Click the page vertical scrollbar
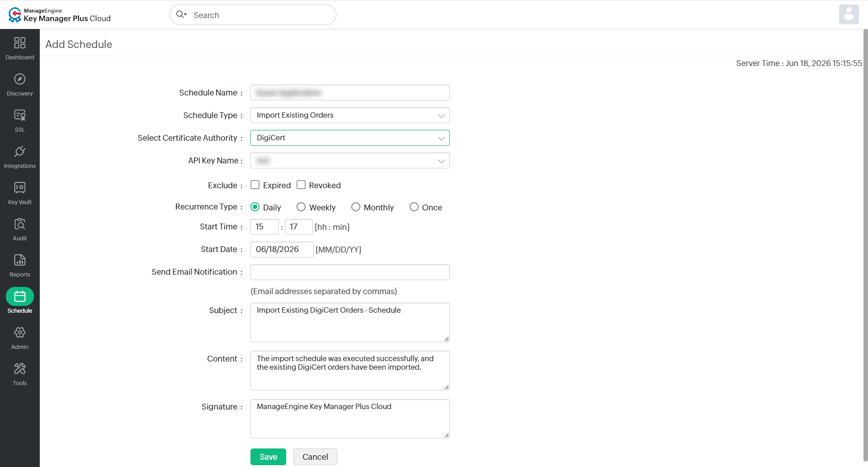868x467 pixels. click(865, 244)
